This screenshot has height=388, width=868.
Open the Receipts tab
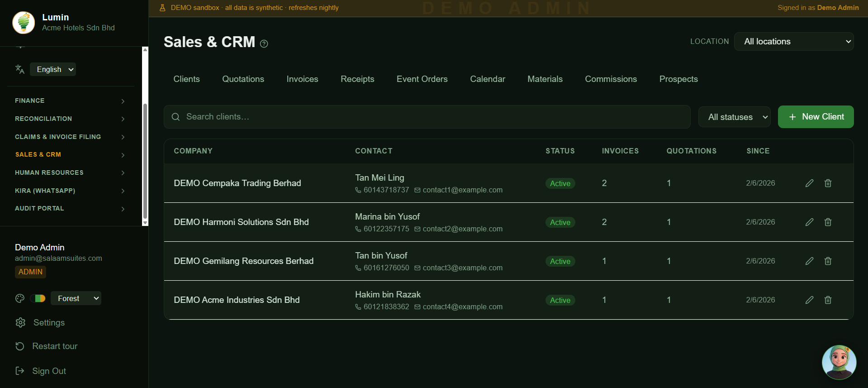tap(357, 79)
